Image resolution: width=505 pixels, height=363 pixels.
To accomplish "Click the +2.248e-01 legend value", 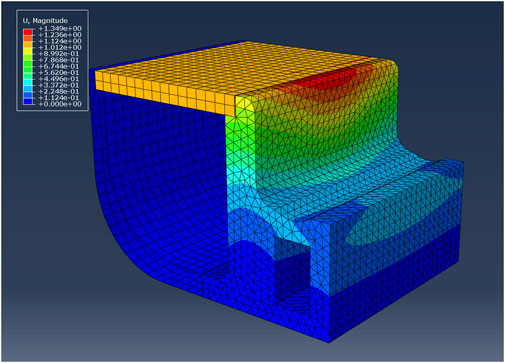I will click(58, 91).
